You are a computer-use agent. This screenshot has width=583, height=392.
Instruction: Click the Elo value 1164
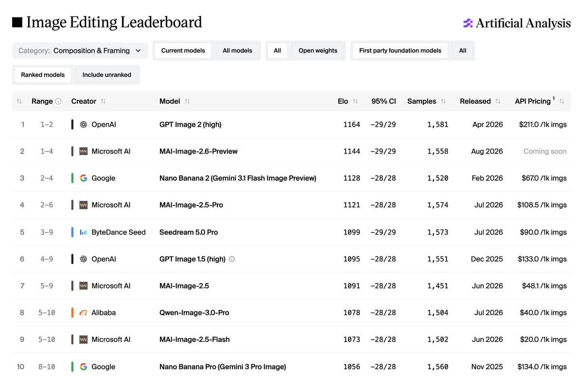[x=352, y=124]
